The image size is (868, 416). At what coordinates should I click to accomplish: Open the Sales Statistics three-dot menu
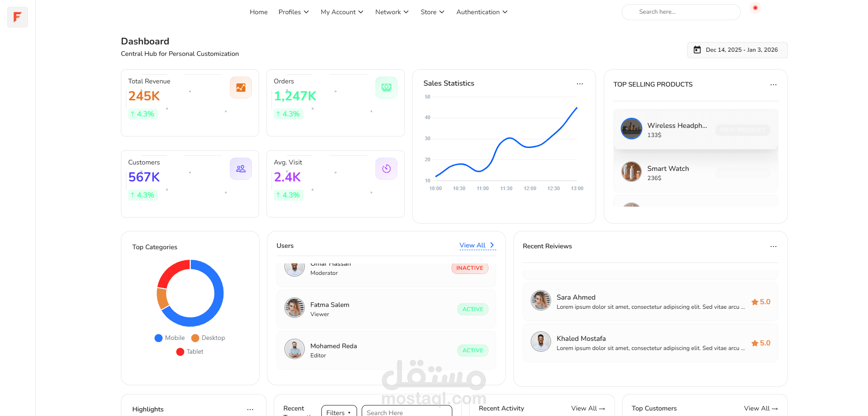580,84
